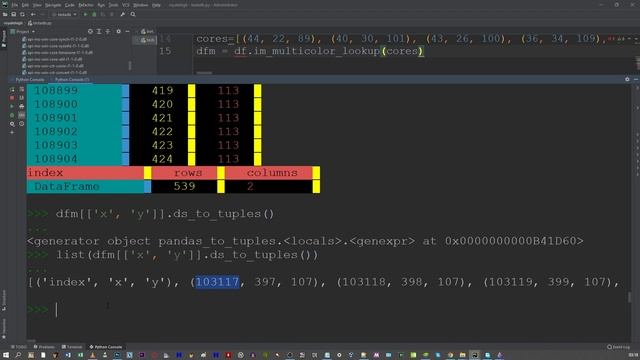Click the Save All toolbar icon
The width and height of the screenshot is (640, 360).
(13, 14)
